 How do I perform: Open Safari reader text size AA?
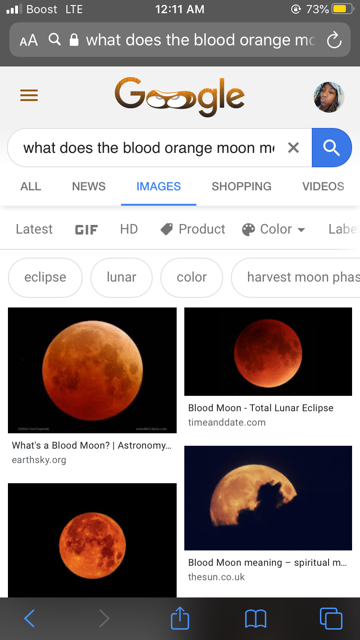pos(29,40)
